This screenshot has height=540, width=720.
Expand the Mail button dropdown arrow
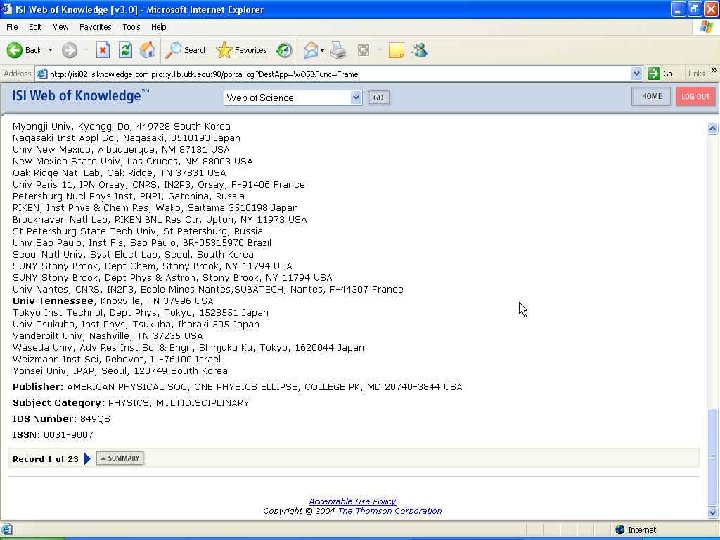(322, 50)
